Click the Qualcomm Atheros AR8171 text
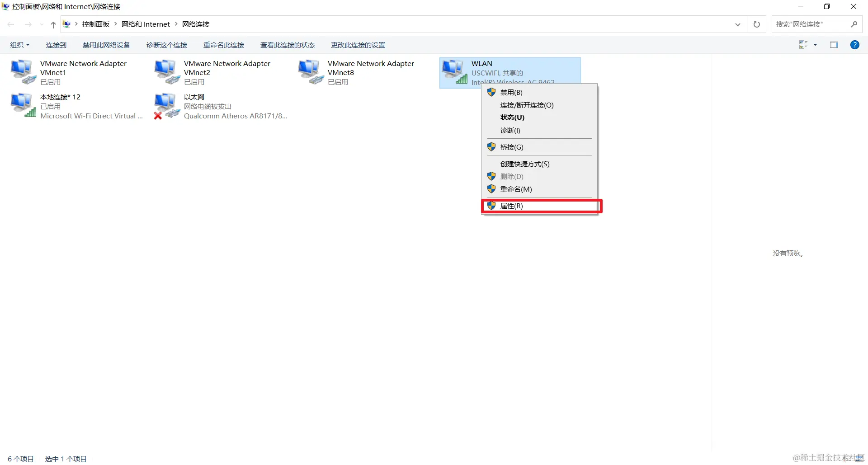The image size is (868, 465). 236,116
